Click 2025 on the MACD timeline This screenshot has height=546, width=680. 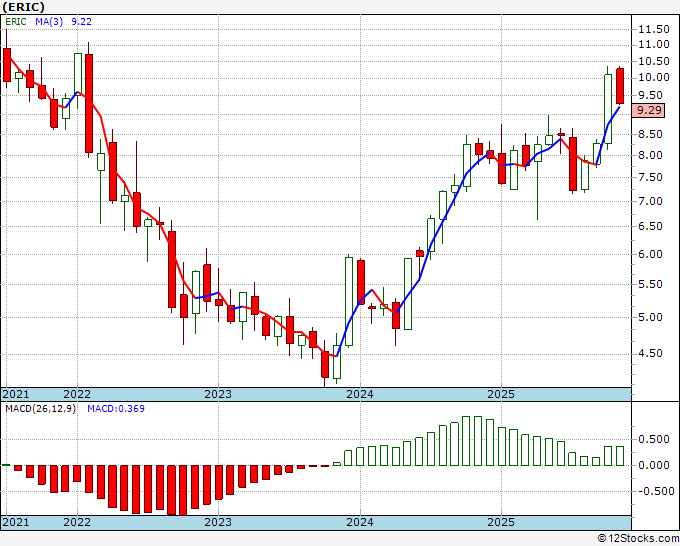[x=501, y=522]
